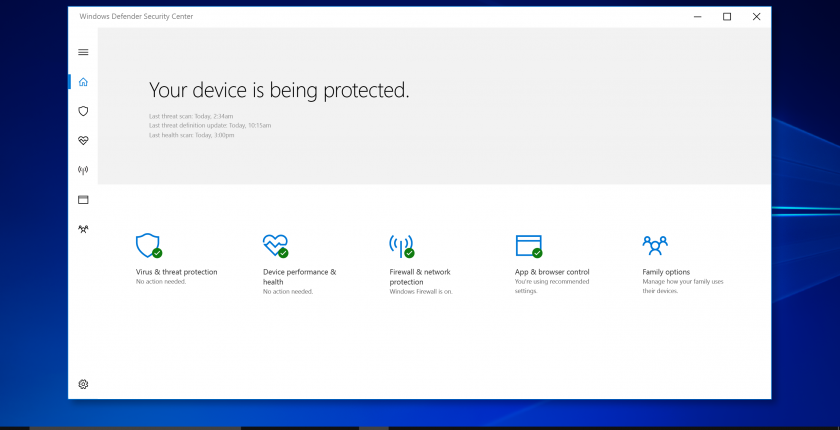This screenshot has height=430, width=840.
Task: Open Virus & threat protection shield in sidebar
Action: coord(83,111)
